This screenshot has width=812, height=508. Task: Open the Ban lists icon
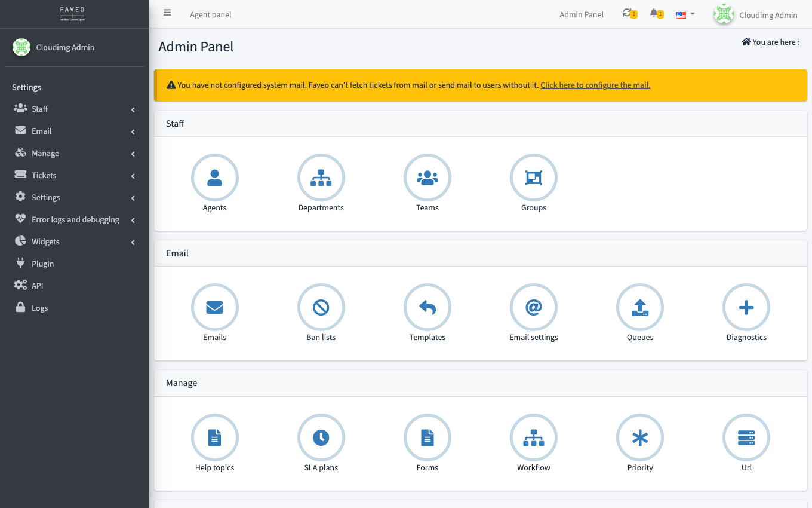click(x=321, y=307)
